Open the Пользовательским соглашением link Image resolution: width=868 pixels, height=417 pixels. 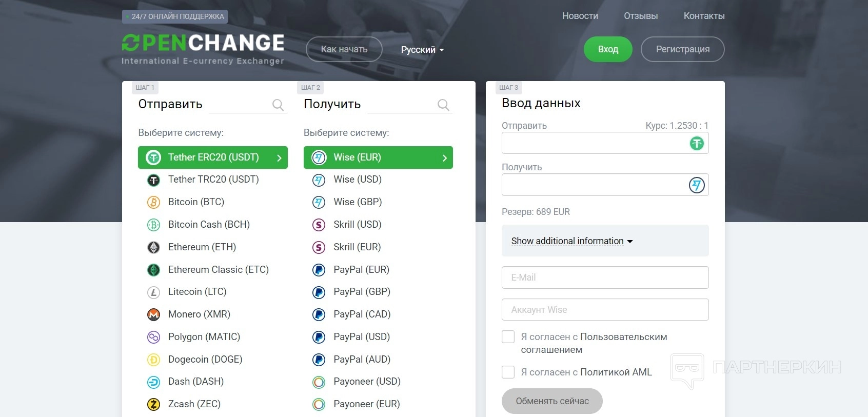(x=594, y=343)
